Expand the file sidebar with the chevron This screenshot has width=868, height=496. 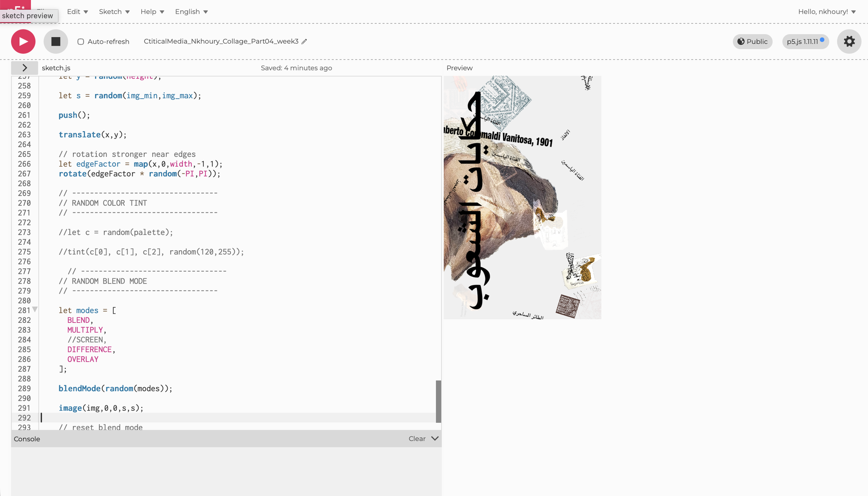[24, 68]
